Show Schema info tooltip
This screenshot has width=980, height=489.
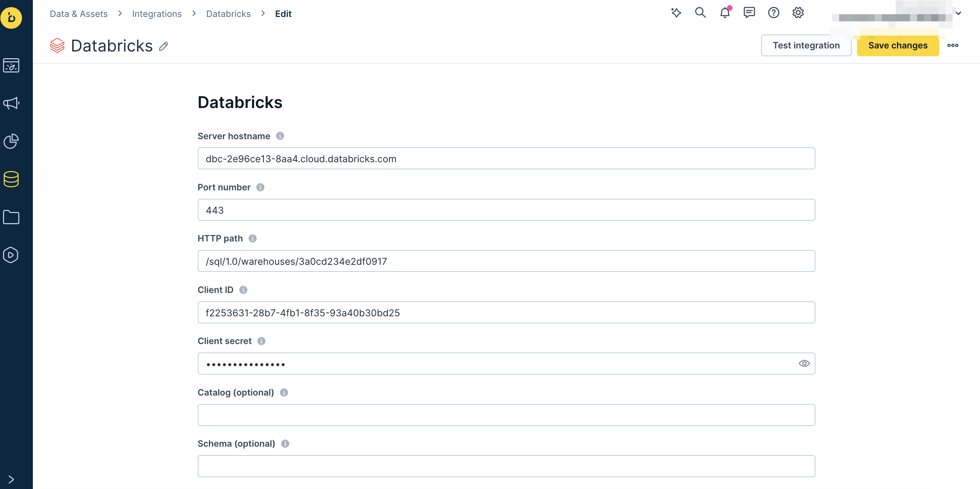(285, 444)
